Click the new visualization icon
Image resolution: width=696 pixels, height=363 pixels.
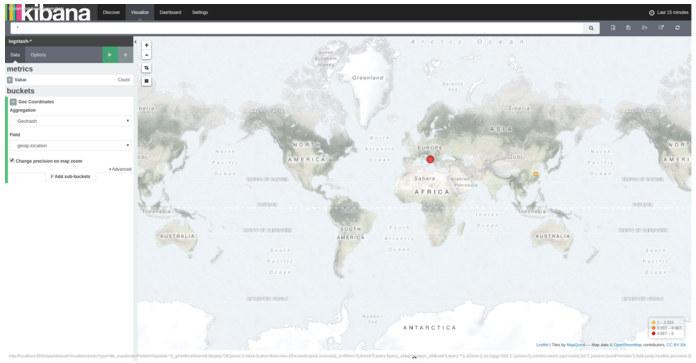613,28
